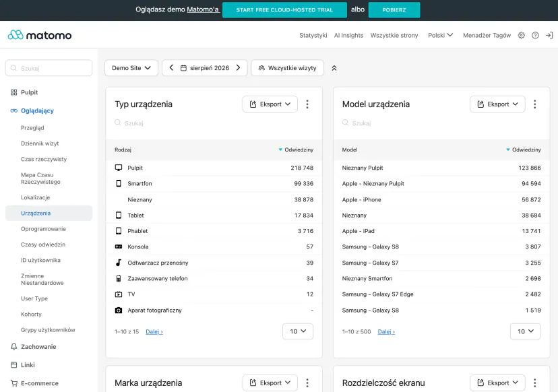Click Dalej link under Typ urządzenia

point(154,331)
